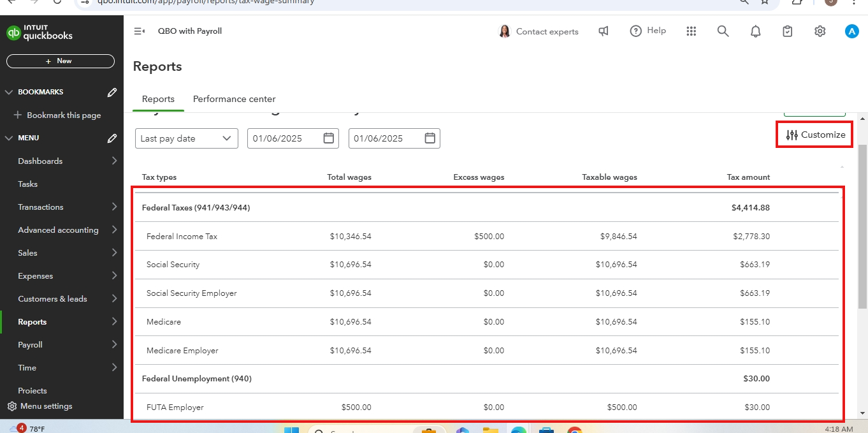Click the Taxable wages column header

[x=610, y=177]
